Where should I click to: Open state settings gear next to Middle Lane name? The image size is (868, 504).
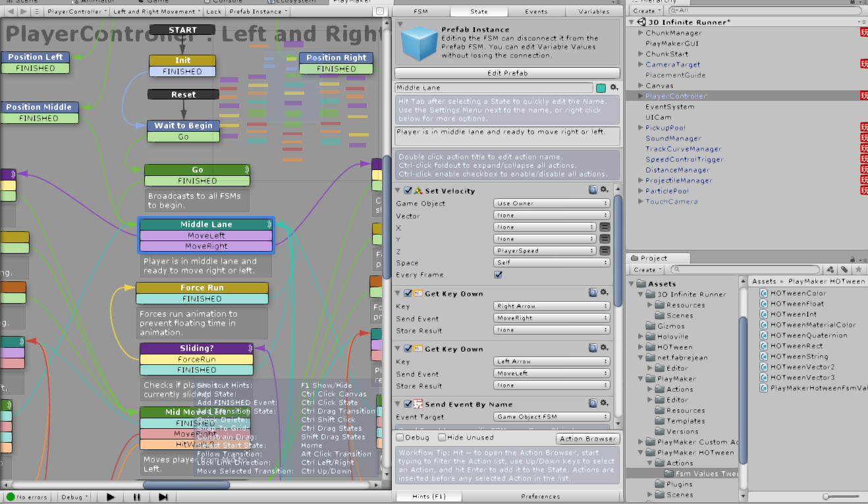click(614, 88)
